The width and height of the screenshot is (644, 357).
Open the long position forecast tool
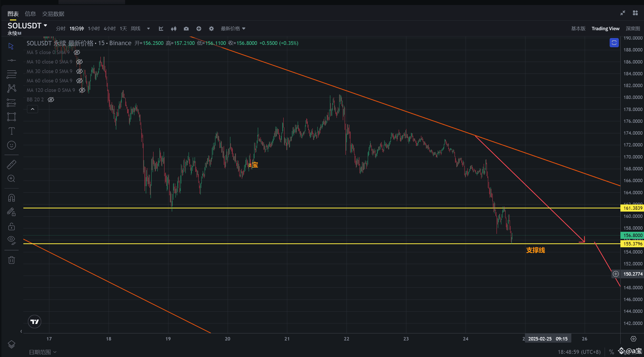click(11, 103)
